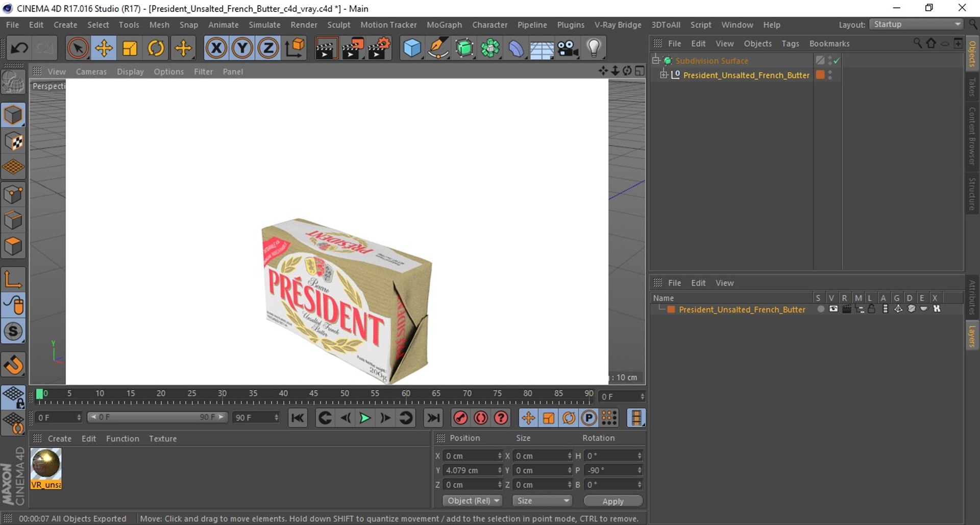This screenshot has height=525, width=980.
Task: Toggle Enable Snap (S icon)
Action: pyautogui.click(x=13, y=331)
